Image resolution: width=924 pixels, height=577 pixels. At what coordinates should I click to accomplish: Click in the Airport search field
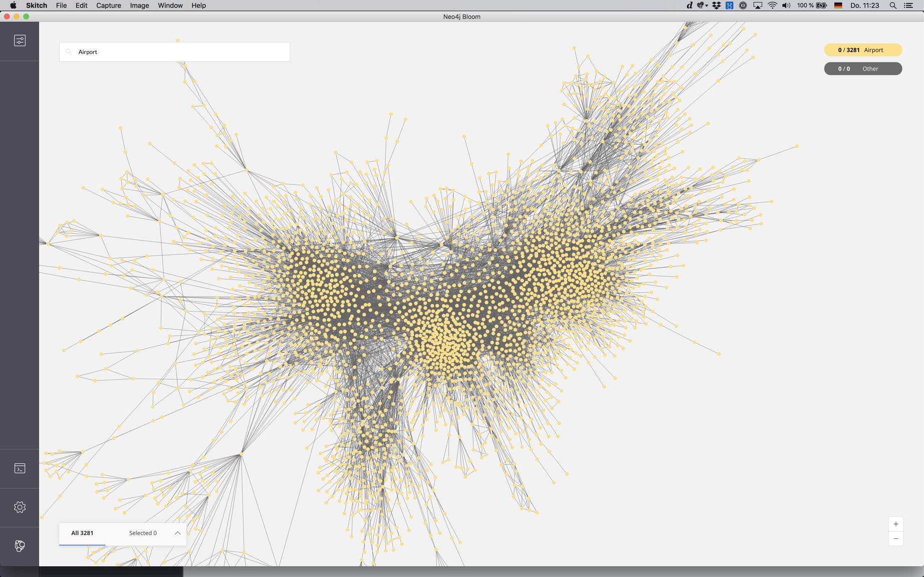pyautogui.click(x=174, y=52)
